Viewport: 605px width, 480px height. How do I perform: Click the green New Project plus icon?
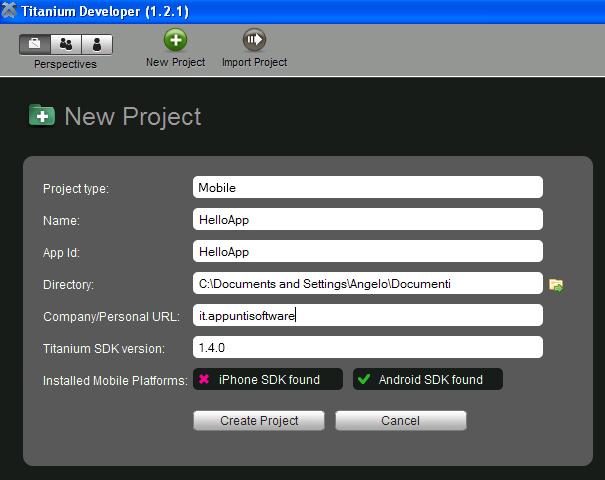[176, 40]
